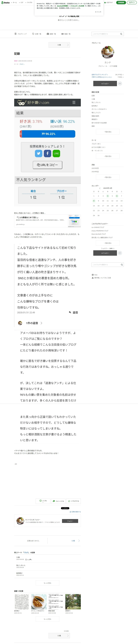This screenshot has width=138, height=644.
Task: Click the green LINE share icon
Action: pos(56,153)
